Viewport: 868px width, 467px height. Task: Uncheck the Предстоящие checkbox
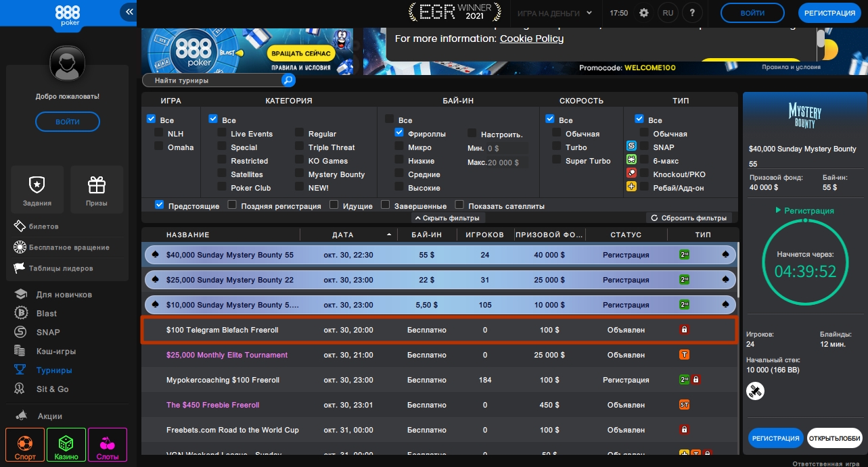coord(159,204)
